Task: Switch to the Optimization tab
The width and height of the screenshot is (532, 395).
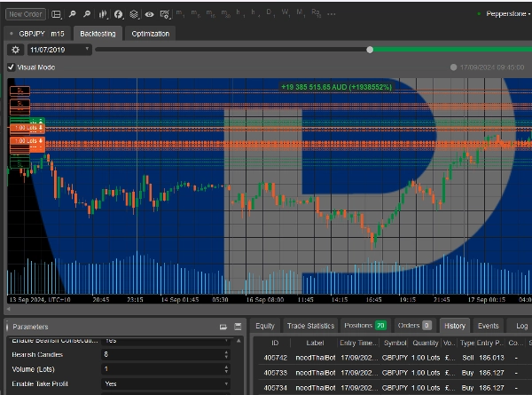Action: coord(150,34)
